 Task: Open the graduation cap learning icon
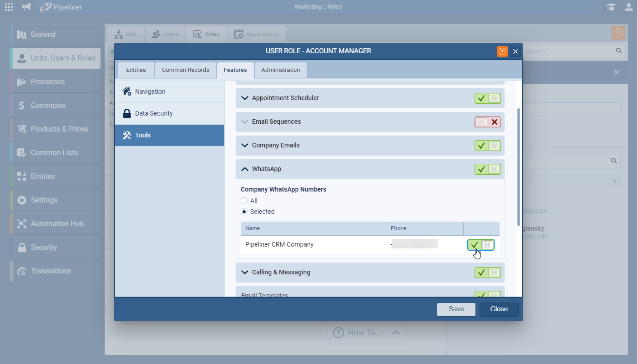[611, 7]
